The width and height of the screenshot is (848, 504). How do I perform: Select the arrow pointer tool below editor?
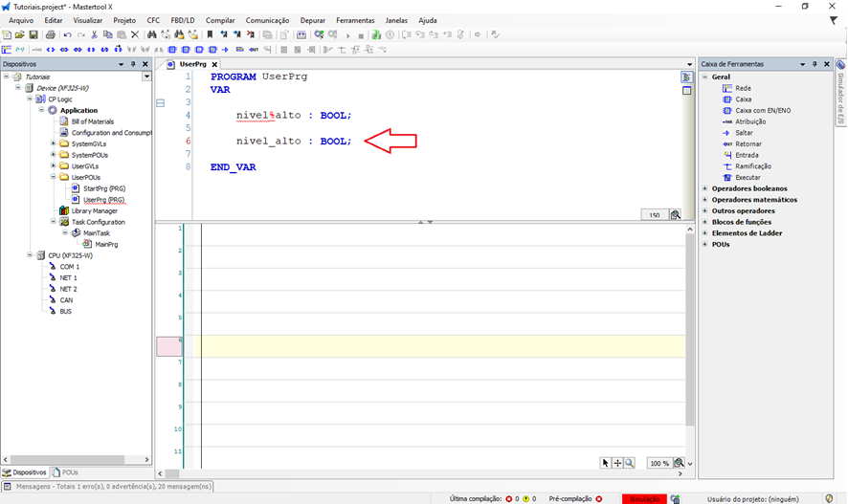605,463
